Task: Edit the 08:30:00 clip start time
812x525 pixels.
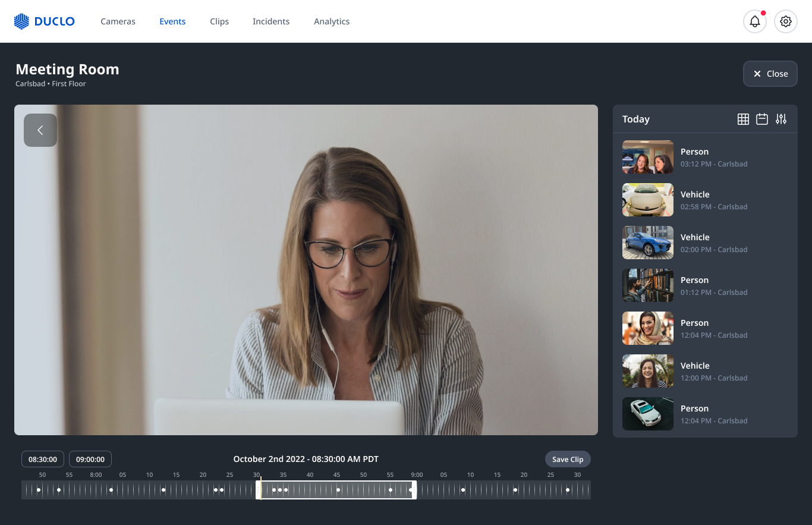Action: pos(43,459)
